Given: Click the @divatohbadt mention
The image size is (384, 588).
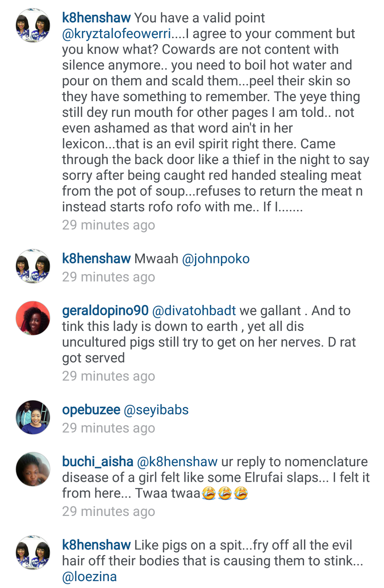Looking at the screenshot, I should tap(194, 311).
